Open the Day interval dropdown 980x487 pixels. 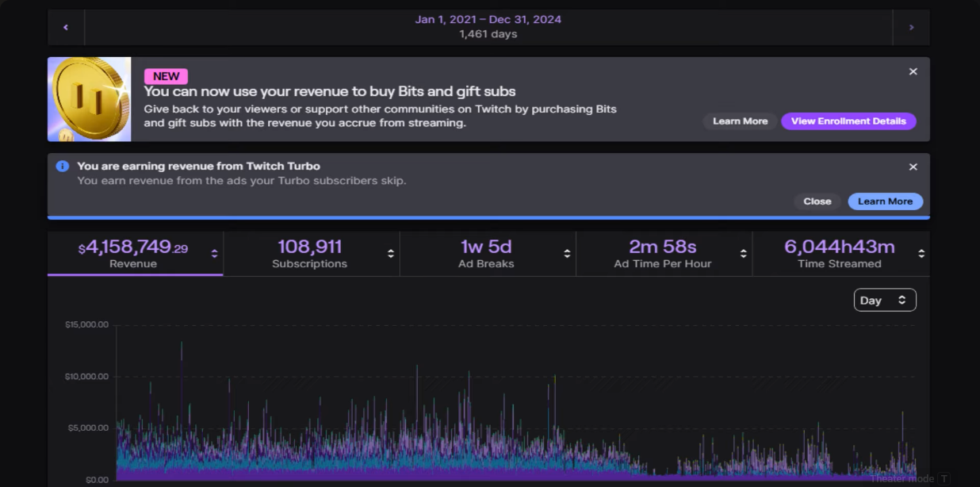885,301
